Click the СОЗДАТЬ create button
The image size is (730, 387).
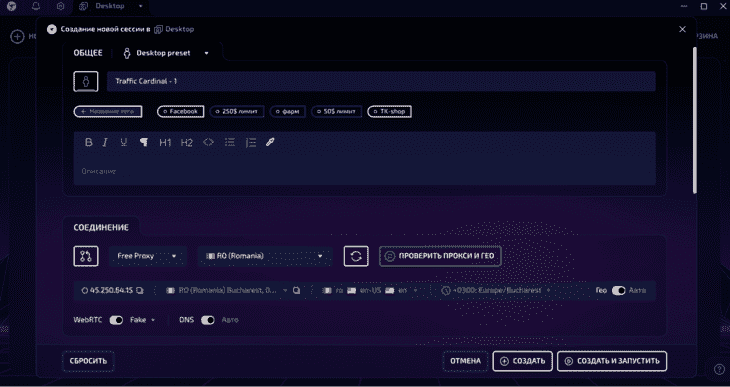(x=522, y=361)
